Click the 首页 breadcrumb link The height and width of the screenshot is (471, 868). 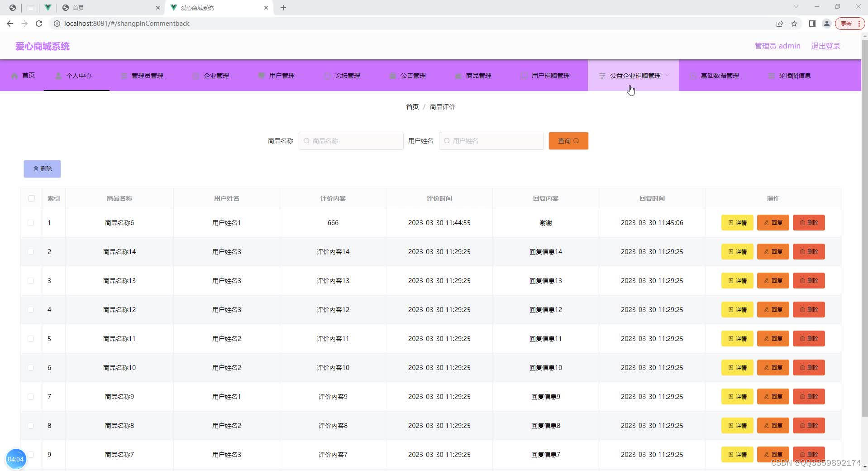click(412, 107)
